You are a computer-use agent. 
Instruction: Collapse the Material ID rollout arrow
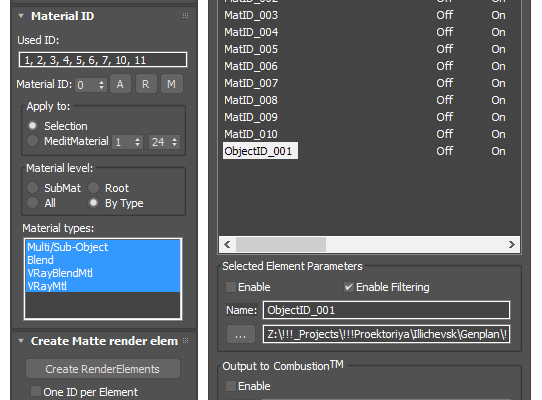point(21,16)
